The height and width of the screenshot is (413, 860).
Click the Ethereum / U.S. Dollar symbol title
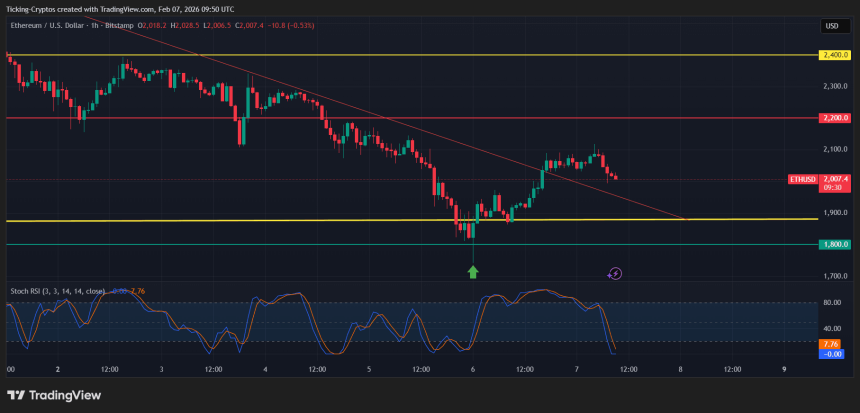(68, 25)
